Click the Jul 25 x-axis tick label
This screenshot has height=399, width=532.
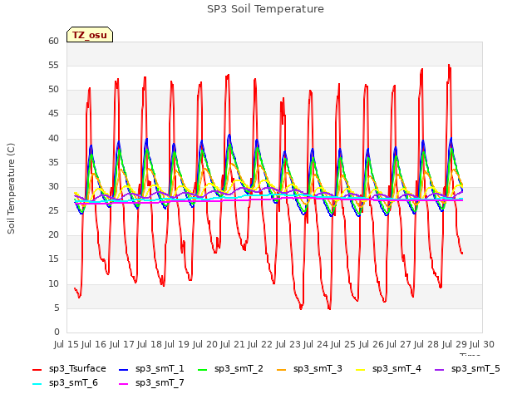pos(343,344)
